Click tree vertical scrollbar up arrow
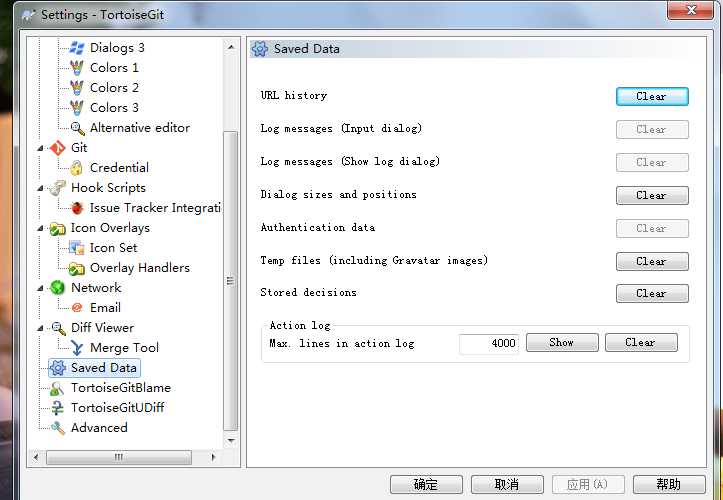 [x=231, y=47]
